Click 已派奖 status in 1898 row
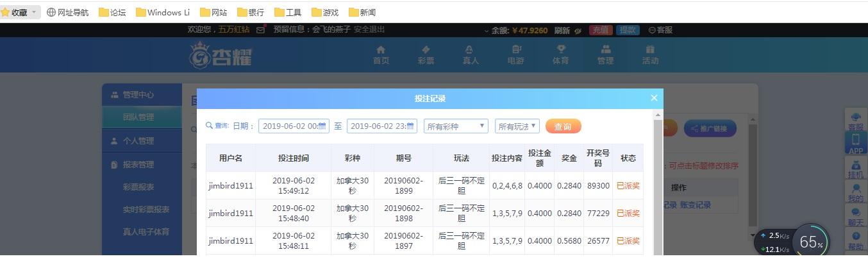 [628, 214]
